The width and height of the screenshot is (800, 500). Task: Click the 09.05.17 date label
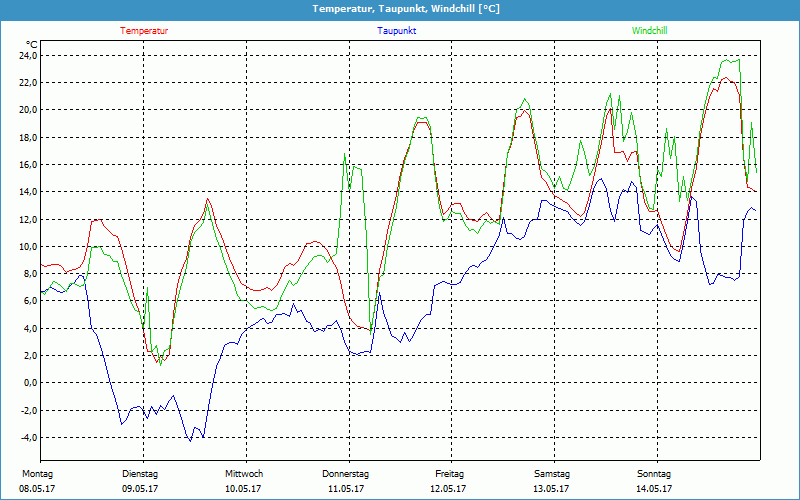[x=140, y=489]
